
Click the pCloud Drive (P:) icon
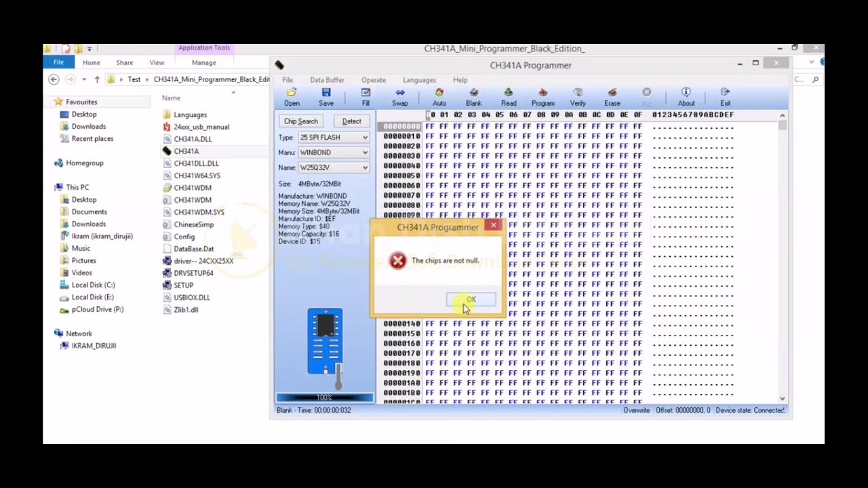pyautogui.click(x=64, y=310)
